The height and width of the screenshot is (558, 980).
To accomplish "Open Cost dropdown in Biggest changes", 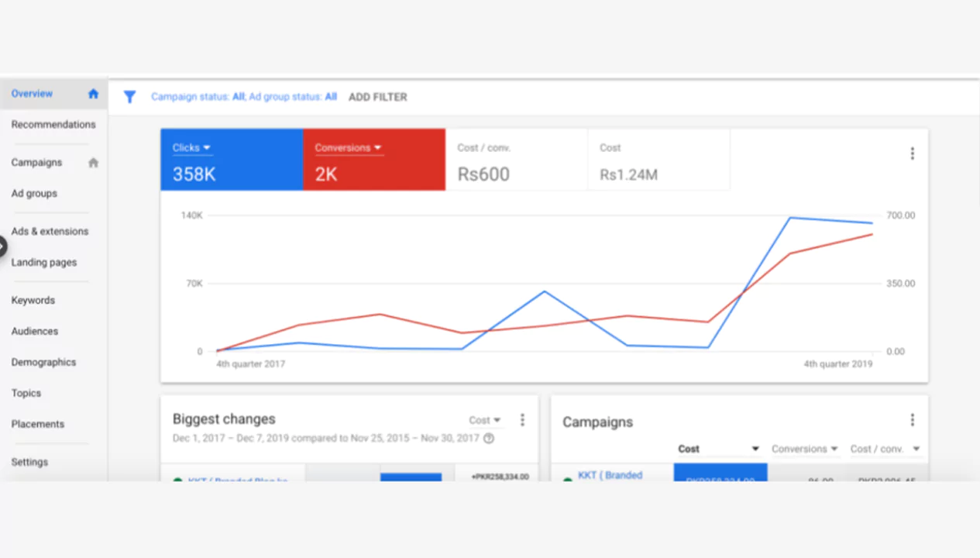I will click(485, 420).
